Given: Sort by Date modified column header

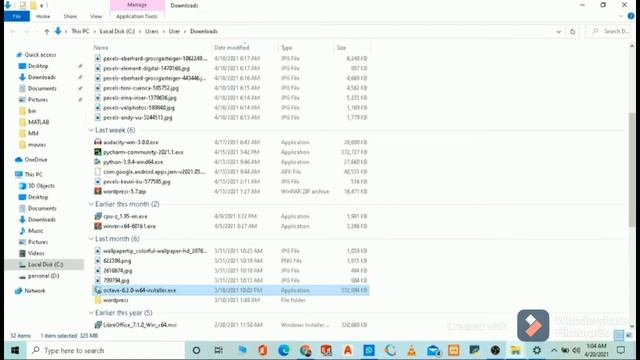Looking at the screenshot, I should click(x=231, y=48).
